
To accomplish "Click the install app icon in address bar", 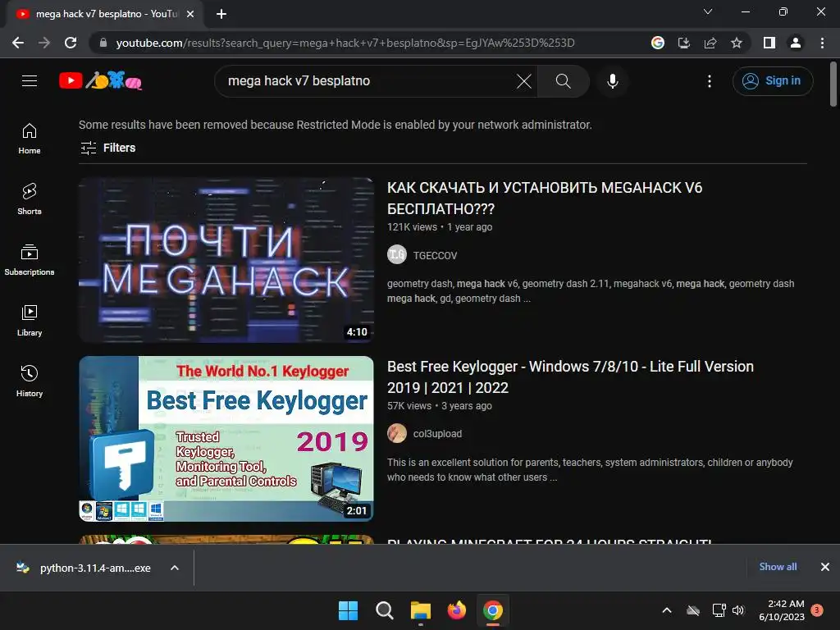I will [x=683, y=43].
